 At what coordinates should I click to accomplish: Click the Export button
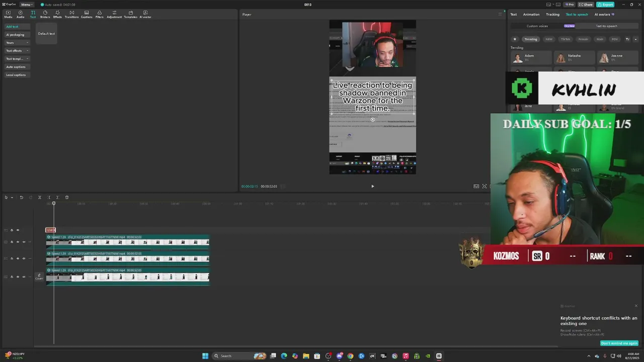point(605,5)
